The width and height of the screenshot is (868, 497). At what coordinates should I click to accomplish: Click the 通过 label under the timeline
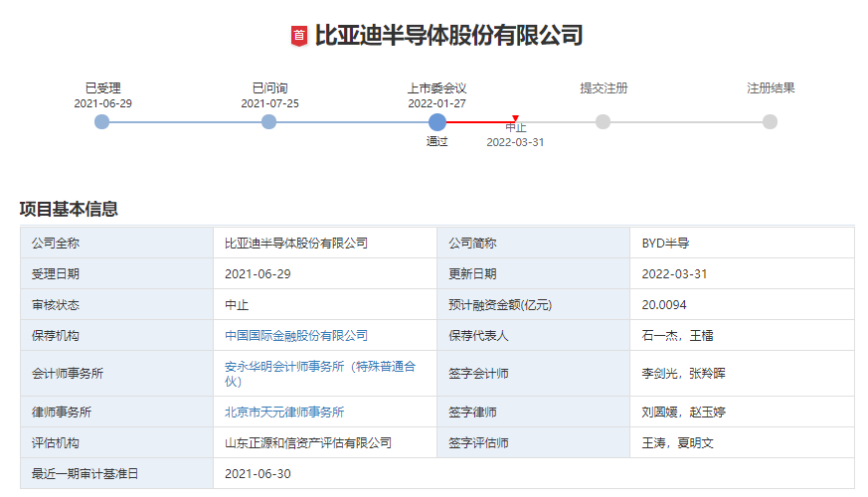click(x=437, y=142)
